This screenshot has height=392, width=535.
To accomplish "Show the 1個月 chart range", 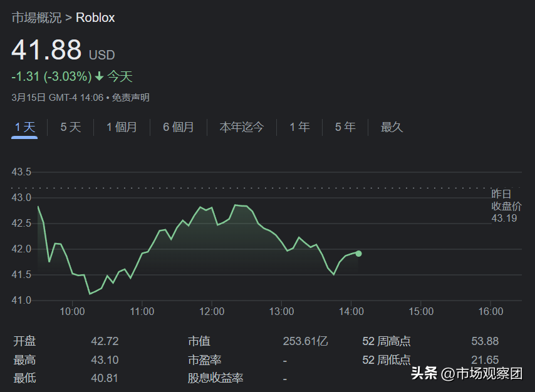I will [122, 127].
